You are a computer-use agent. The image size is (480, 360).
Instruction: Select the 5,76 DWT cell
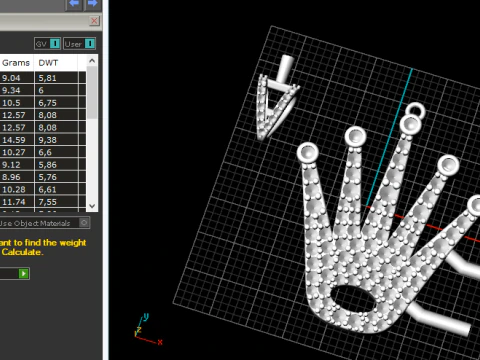point(56,177)
